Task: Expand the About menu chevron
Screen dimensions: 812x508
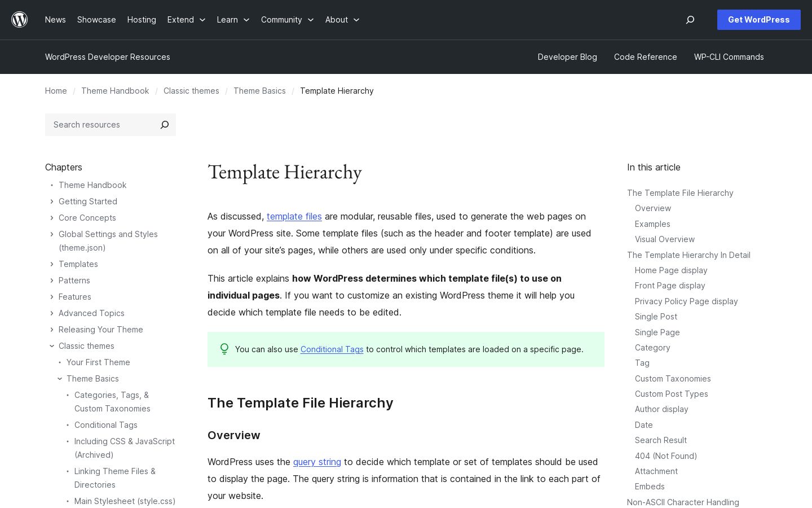Action: (356, 20)
